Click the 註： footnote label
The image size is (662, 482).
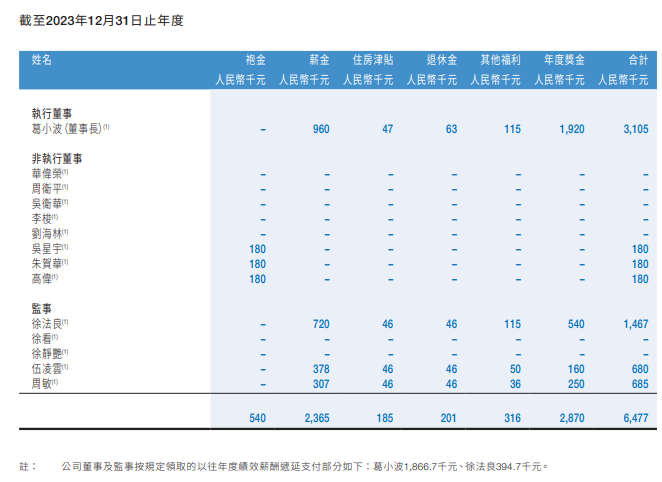(28, 466)
